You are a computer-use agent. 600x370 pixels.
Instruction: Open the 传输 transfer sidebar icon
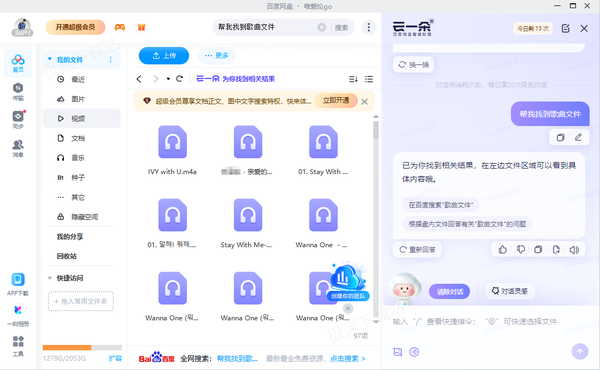18,92
